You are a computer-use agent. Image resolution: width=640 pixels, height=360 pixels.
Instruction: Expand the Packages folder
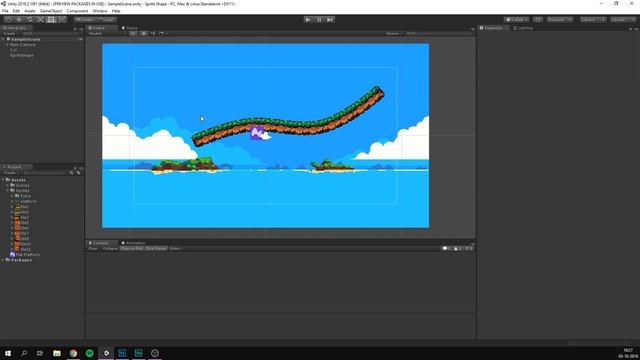(3, 260)
